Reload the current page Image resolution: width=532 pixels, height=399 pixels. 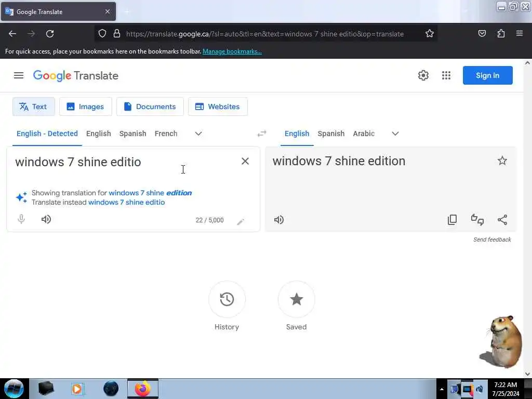click(x=50, y=34)
